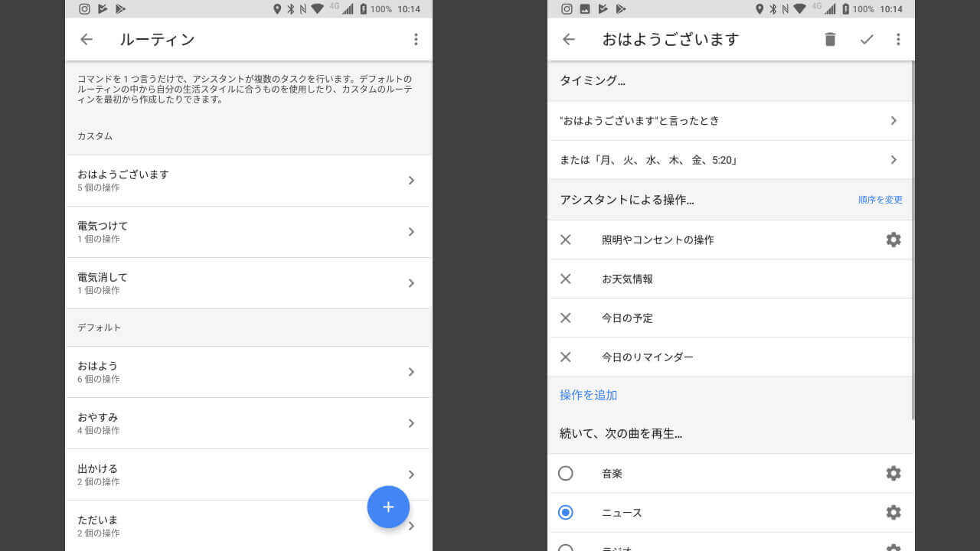Open the schedule trigger 月、火、水、木、金、5:20

tap(730, 160)
